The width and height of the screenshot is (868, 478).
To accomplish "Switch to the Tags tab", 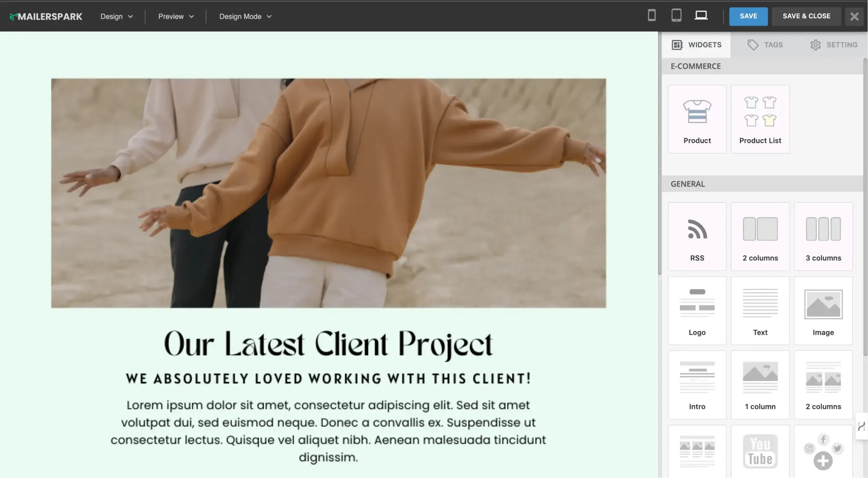I will (765, 45).
